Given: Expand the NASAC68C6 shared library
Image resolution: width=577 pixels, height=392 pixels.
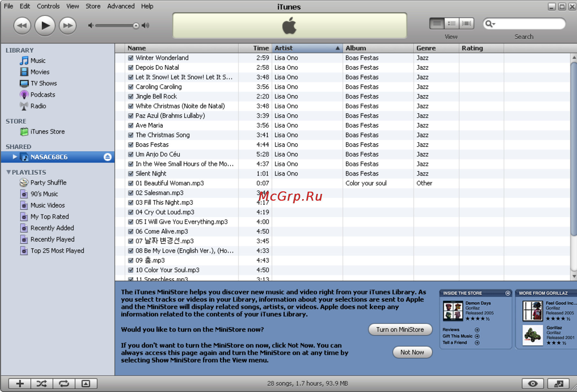Looking at the screenshot, I should (x=15, y=157).
